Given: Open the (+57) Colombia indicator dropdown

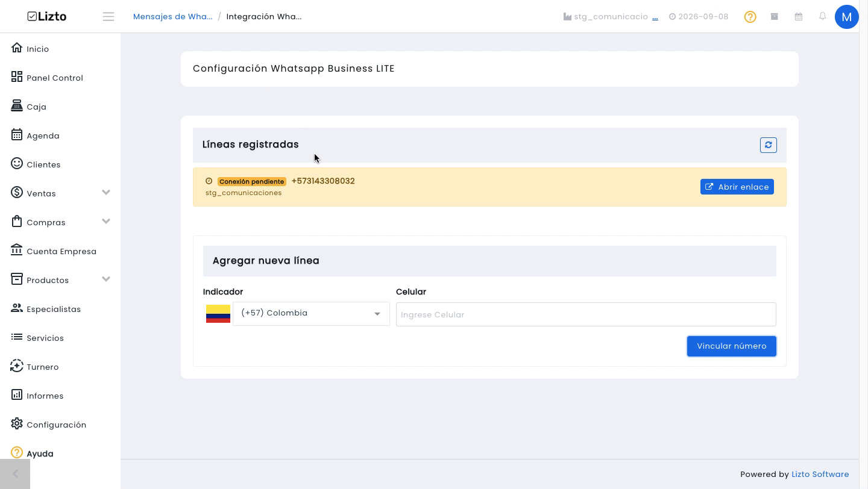Looking at the screenshot, I should pos(311,313).
